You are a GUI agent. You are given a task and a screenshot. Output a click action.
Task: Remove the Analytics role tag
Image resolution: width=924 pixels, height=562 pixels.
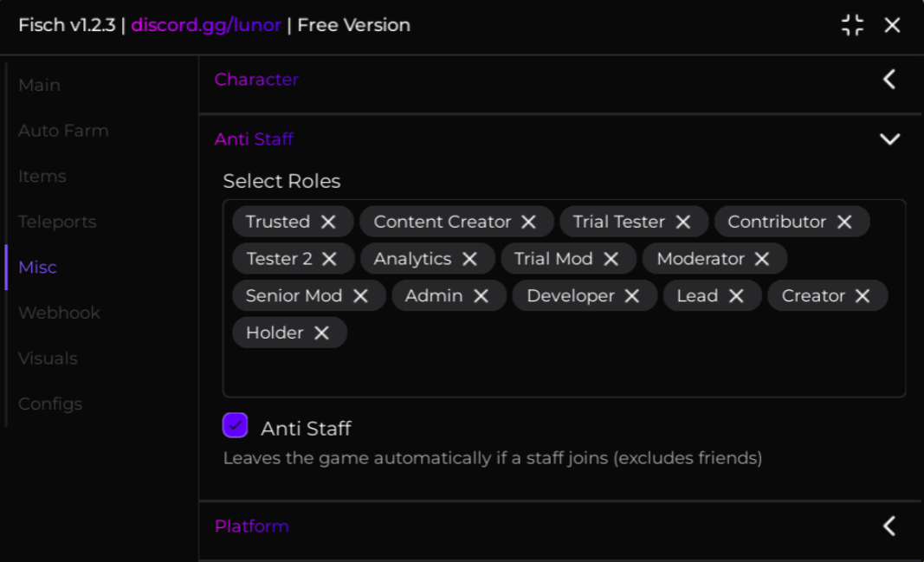tap(469, 259)
